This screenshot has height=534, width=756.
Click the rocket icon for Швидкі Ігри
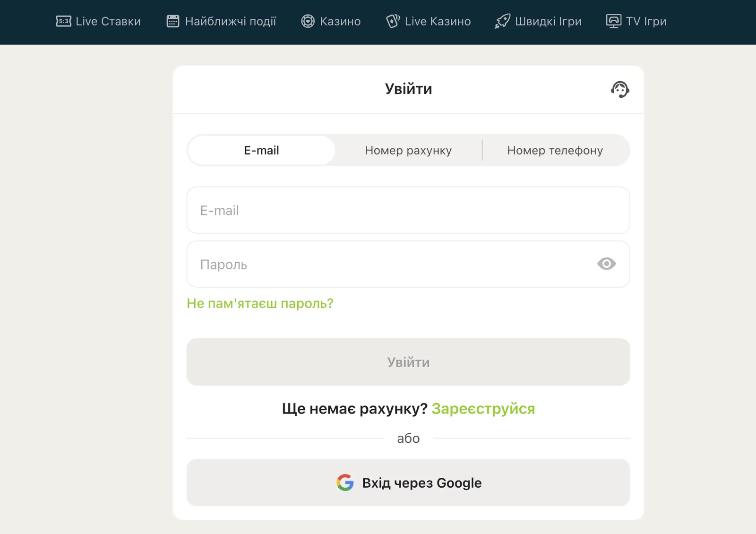coord(503,21)
